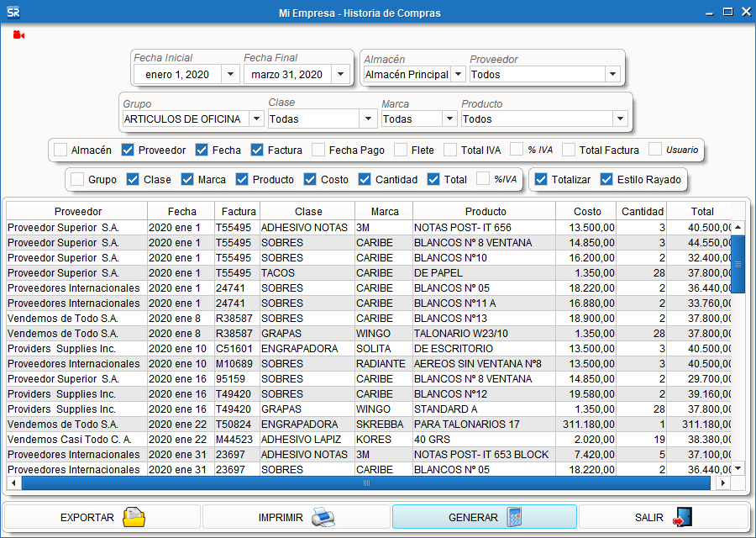Click the EXPORTAR button
The width and height of the screenshot is (756, 538).
coord(102,517)
